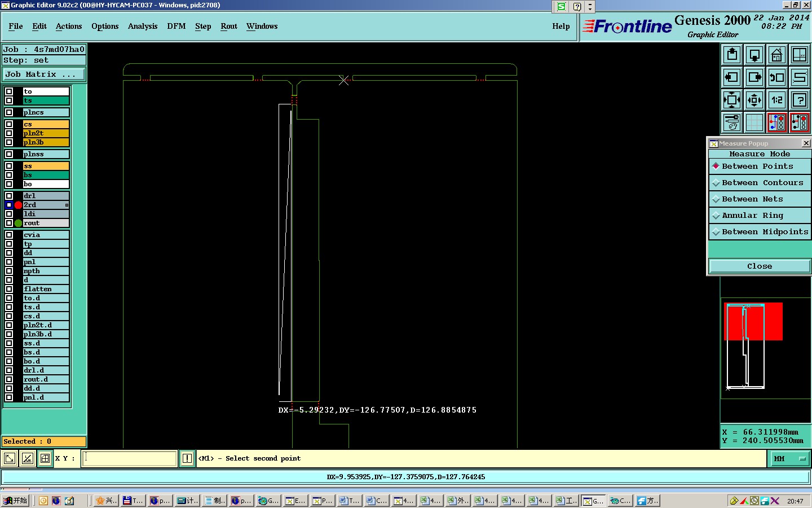The height and width of the screenshot is (508, 812).
Task: Click the S-shaped routing path icon
Action: click(800, 77)
